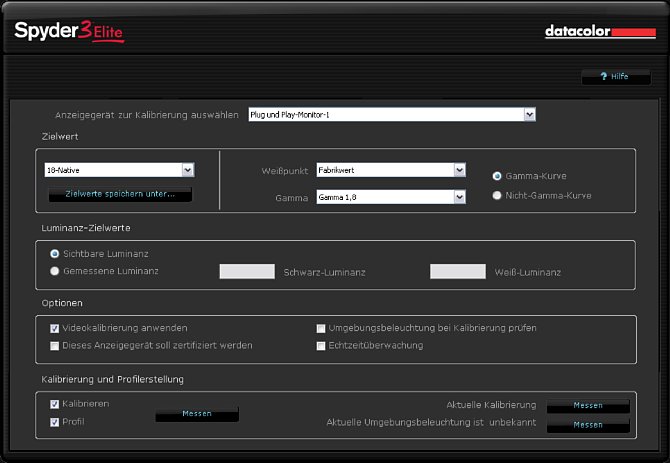Open help with the Hilfe button
This screenshot has height=463, width=670.
click(608, 76)
